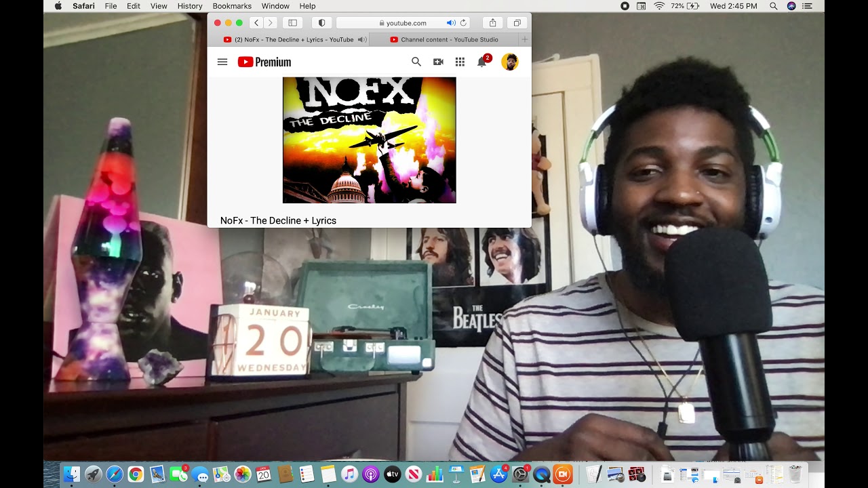Click the screen recording stop icon in menu bar
This screenshot has width=868, height=488.
click(625, 6)
